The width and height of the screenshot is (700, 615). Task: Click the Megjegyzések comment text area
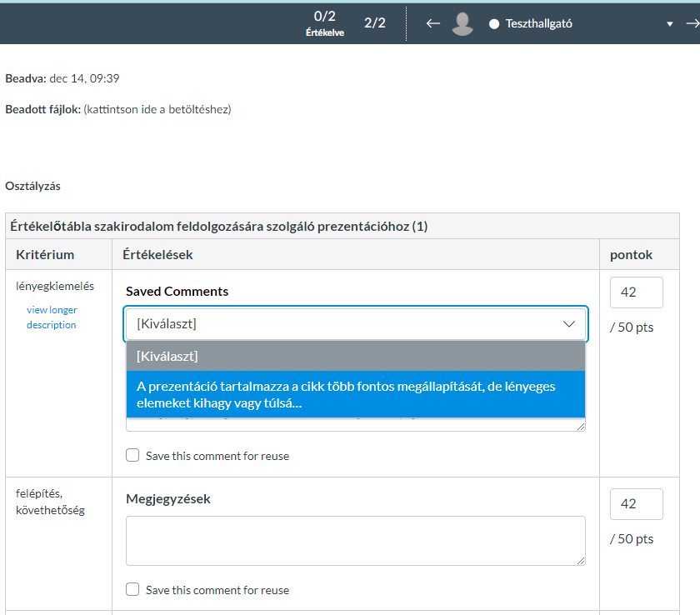[355, 541]
